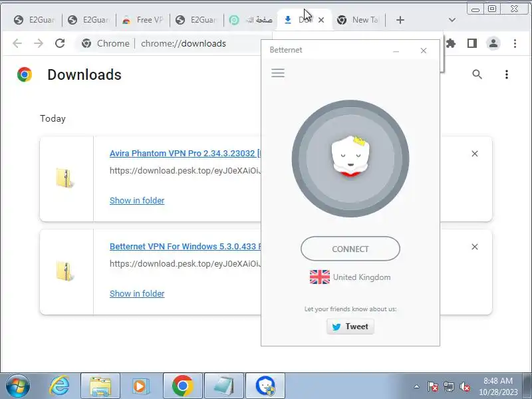
Task: Click the Chrome logo beside Downloads heading
Action: pyautogui.click(x=25, y=74)
